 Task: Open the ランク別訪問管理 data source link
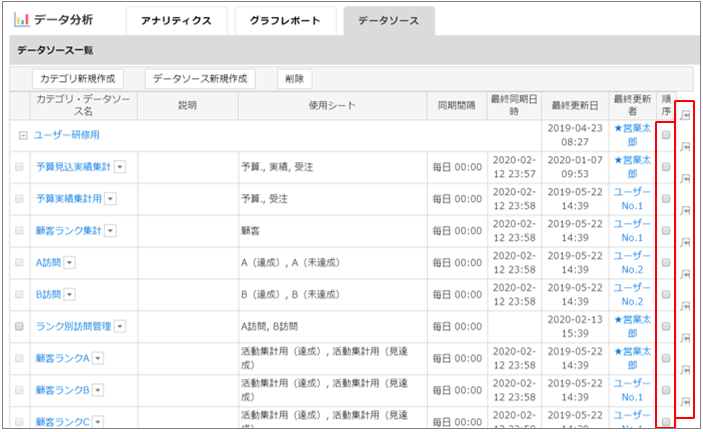[x=74, y=326]
